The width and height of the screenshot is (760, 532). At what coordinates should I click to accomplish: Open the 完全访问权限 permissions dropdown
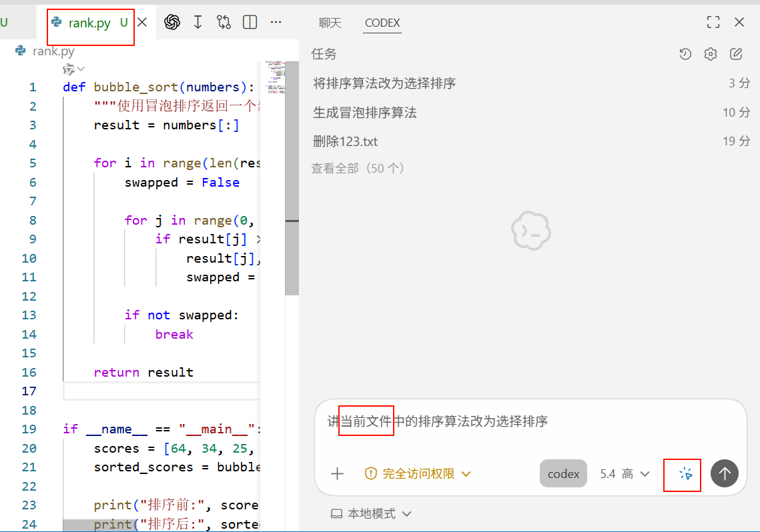418,473
